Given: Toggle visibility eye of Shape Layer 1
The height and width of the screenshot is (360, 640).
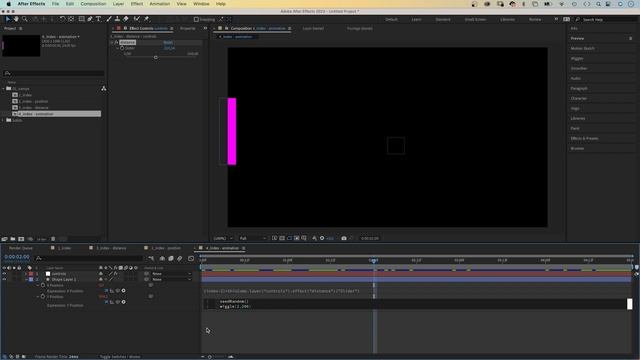Looking at the screenshot, I should coord(4,280).
